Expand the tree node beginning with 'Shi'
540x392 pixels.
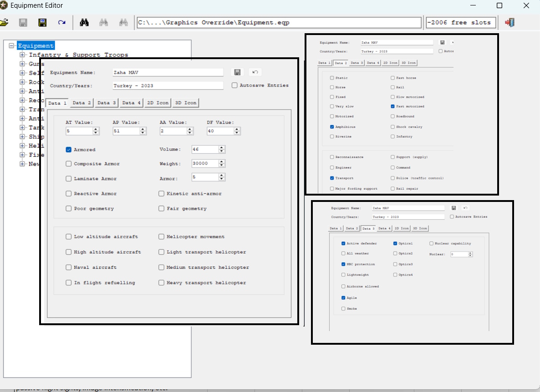22,136
